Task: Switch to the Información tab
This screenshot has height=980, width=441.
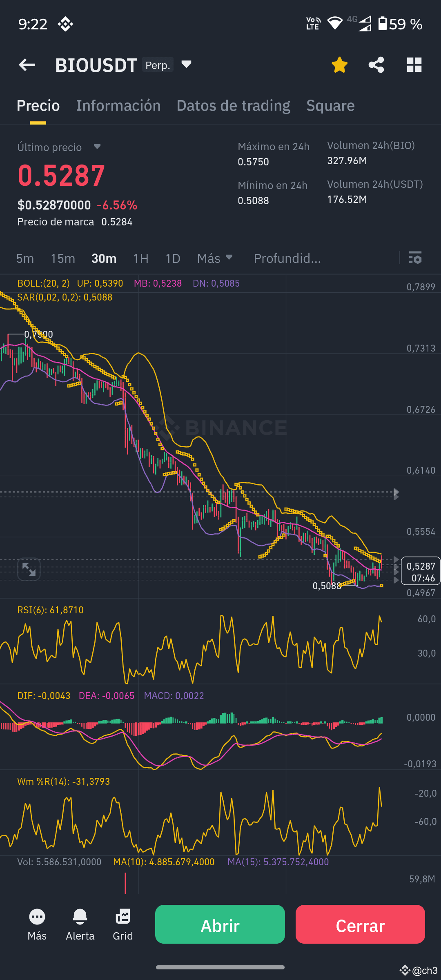Action: (118, 106)
